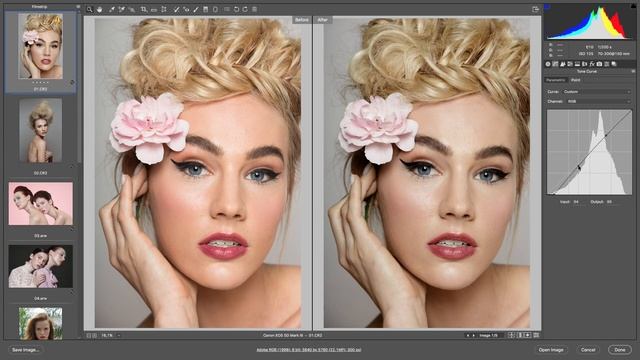Select the Straighten tool
640x360 pixels.
pyautogui.click(x=154, y=9)
